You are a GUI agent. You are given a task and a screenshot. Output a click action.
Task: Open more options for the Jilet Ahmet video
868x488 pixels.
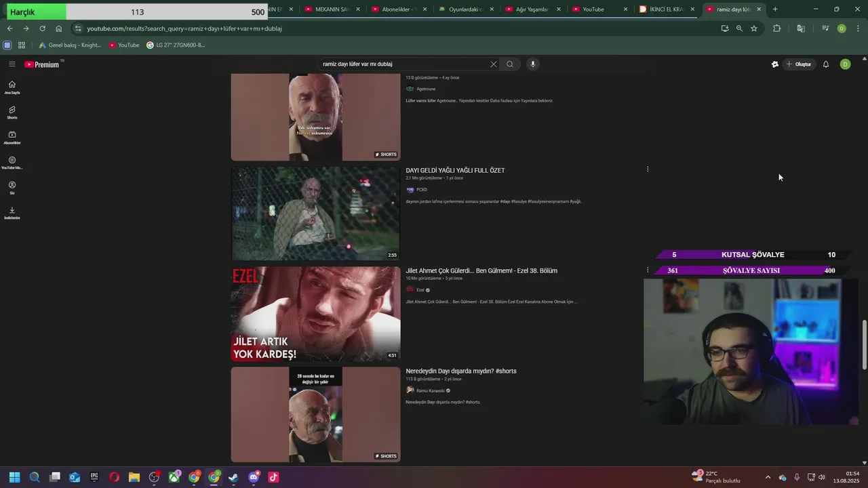point(648,270)
